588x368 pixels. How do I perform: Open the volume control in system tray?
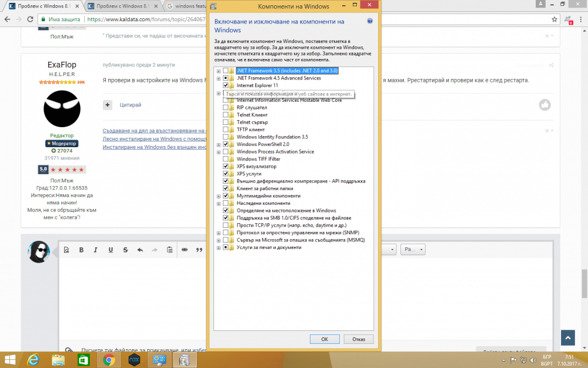[533, 360]
